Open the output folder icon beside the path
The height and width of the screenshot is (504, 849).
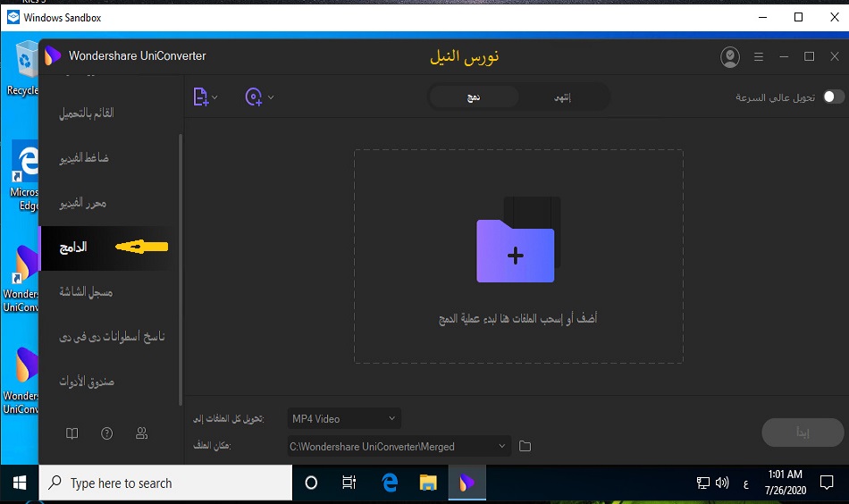525,446
